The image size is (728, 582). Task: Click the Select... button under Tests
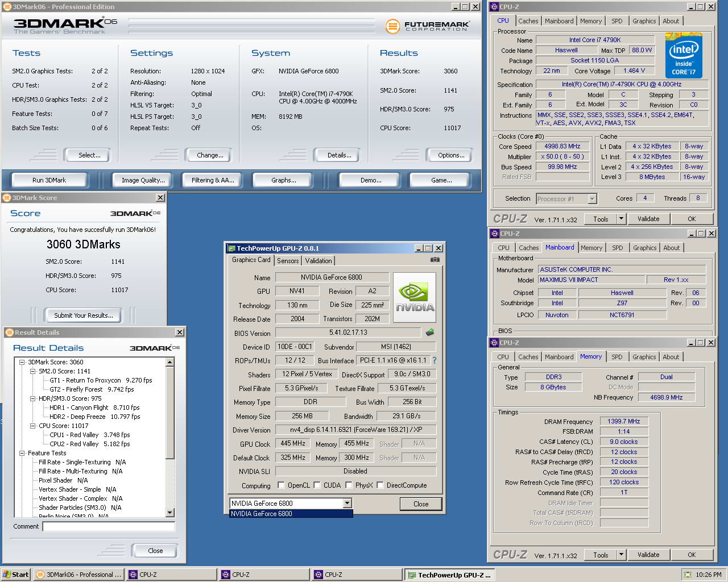[89, 155]
